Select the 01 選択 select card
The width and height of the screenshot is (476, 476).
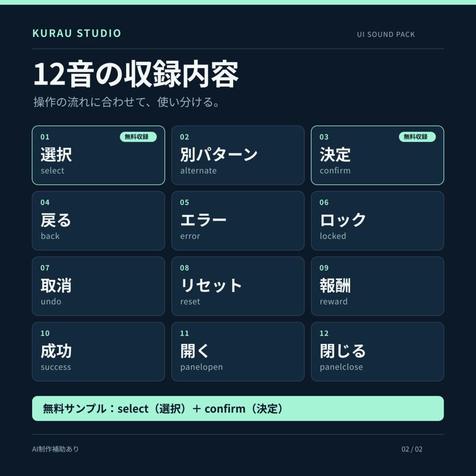point(99,155)
